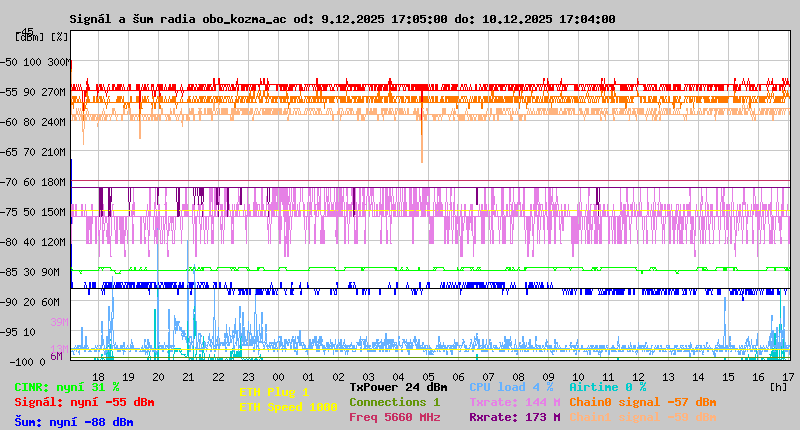Click the pink '39M' rate label
The image size is (800, 430).
tap(59, 322)
